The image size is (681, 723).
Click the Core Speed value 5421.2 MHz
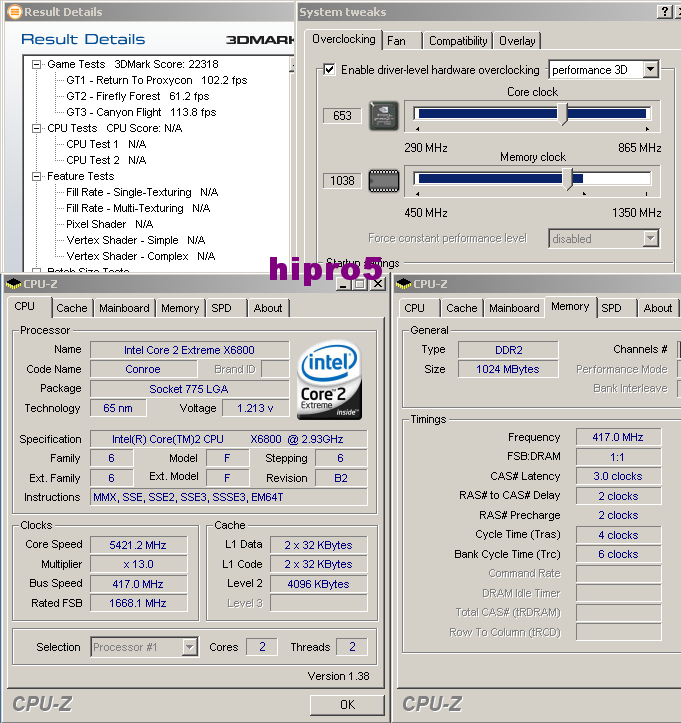tap(138, 545)
